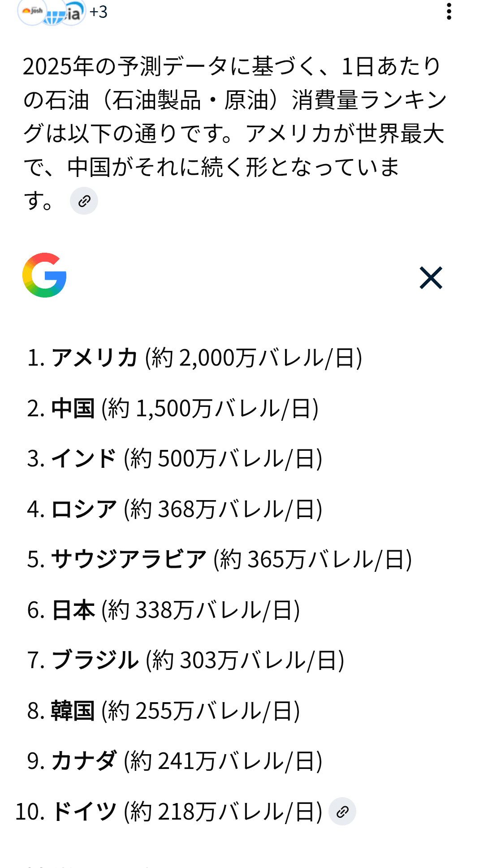Click the サウジアラビア ranking entry
Viewport: 484px width, 868px height.
pyautogui.click(x=219, y=559)
